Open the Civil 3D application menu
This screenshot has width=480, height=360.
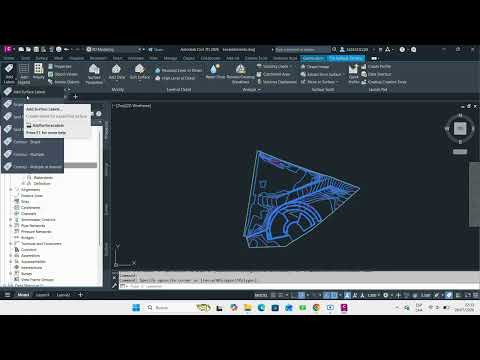click(x=8, y=49)
